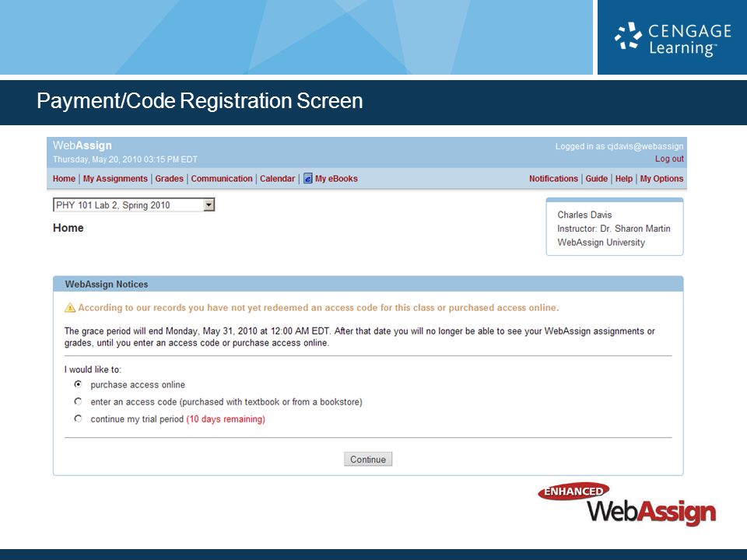
Task: Open My Assignments in the navigation bar
Action: (115, 179)
